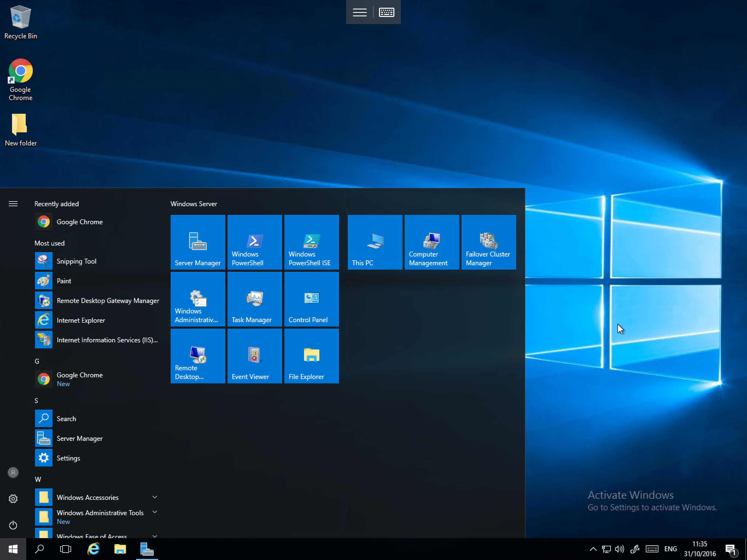This screenshot has width=747, height=560.
Task: Click the Most used heading
Action: 50,243
